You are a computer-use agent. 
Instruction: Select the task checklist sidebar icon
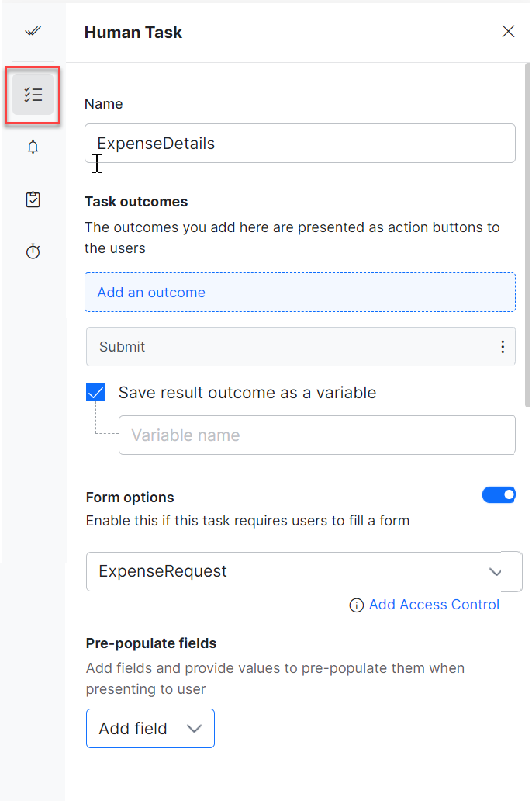33,95
